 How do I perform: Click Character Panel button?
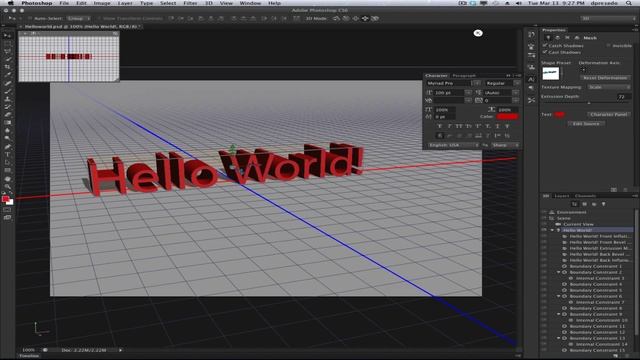pos(609,114)
